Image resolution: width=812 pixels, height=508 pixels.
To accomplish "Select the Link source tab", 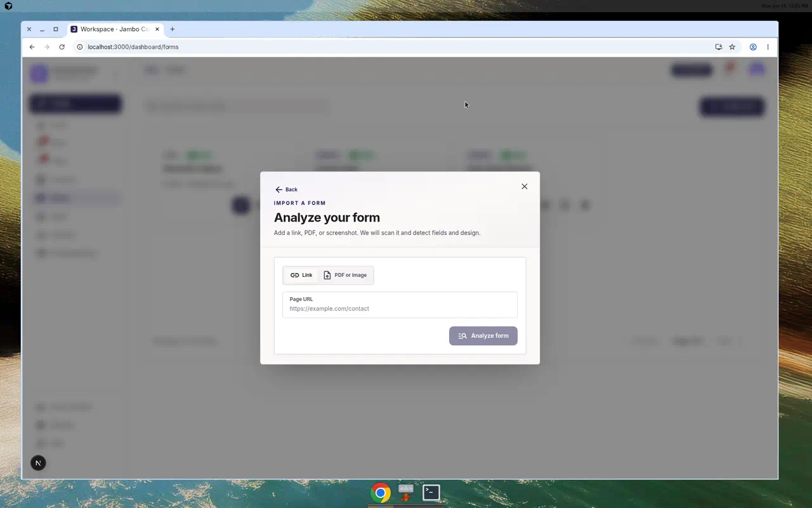I will coord(301,275).
